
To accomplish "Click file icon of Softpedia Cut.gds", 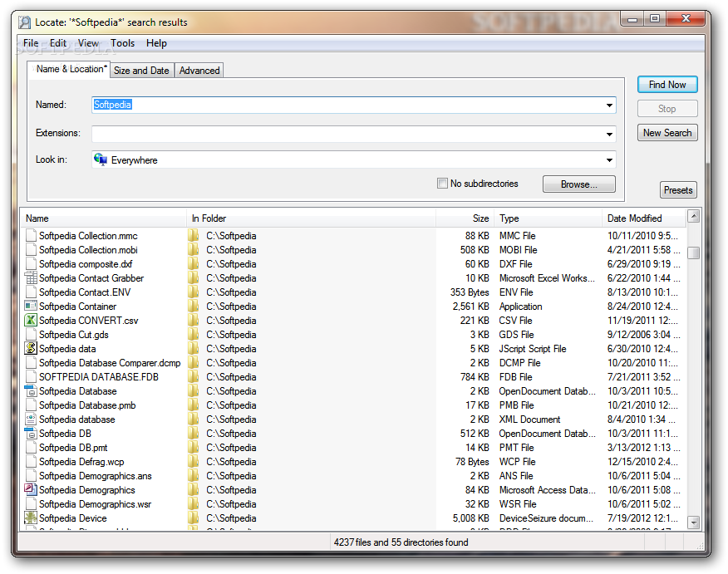I will (x=31, y=334).
